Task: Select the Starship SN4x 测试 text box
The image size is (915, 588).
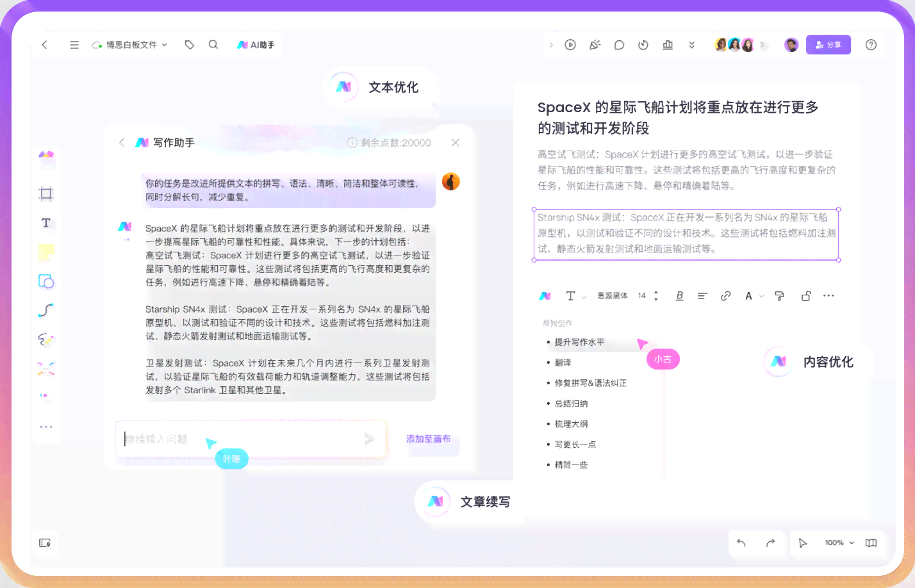Action: click(x=686, y=234)
